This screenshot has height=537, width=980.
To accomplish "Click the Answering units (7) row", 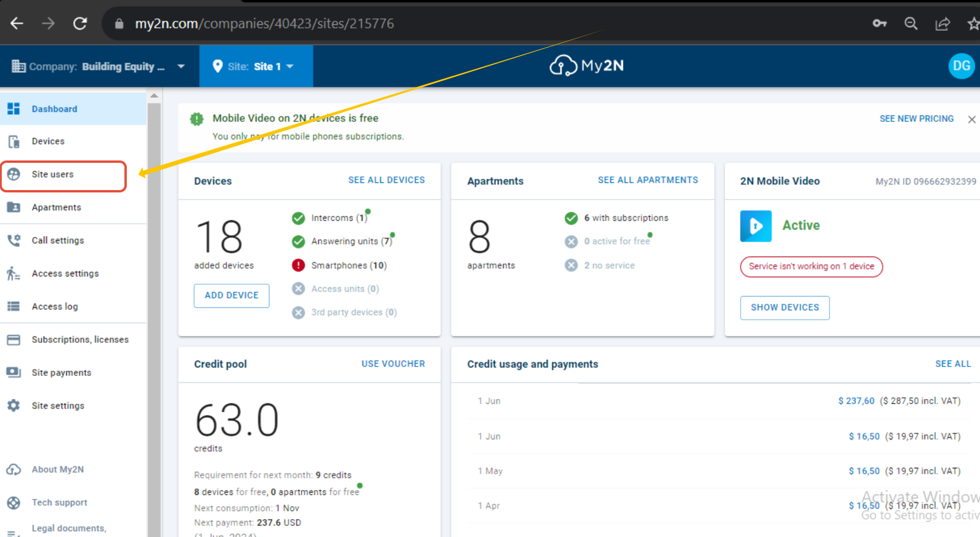I will coord(342,241).
